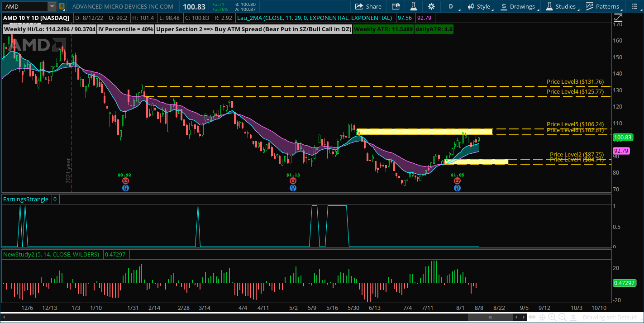Image resolution: width=644 pixels, height=323 pixels.
Task: Click the May earnings phone icon below $1.13
Action: pos(293,180)
